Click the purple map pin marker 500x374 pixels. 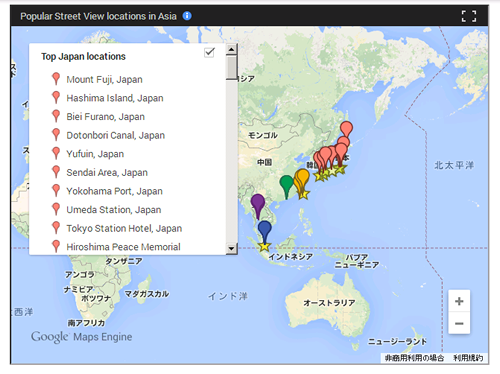(258, 206)
